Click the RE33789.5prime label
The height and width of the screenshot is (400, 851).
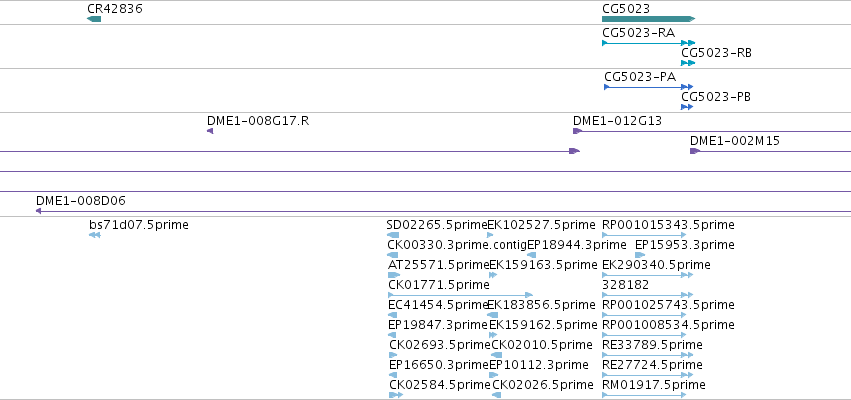pos(652,345)
